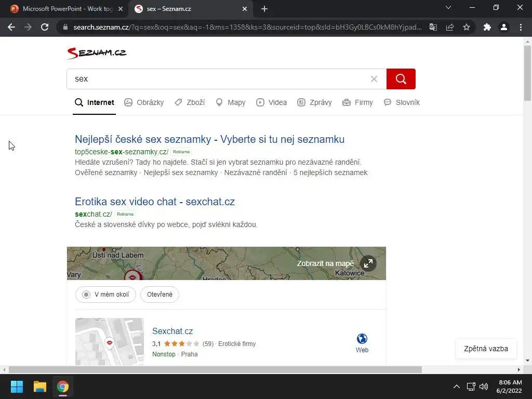Open a new browser tab with plus

(x=264, y=9)
